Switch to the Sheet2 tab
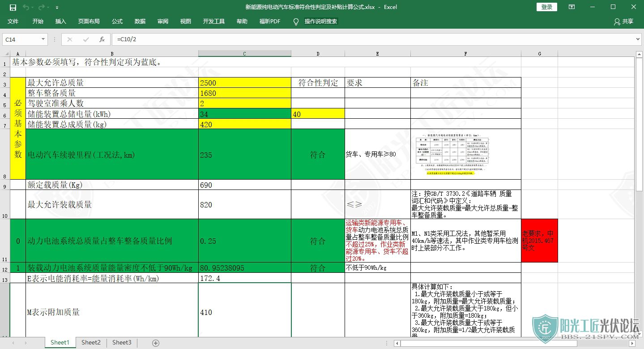 pyautogui.click(x=91, y=342)
